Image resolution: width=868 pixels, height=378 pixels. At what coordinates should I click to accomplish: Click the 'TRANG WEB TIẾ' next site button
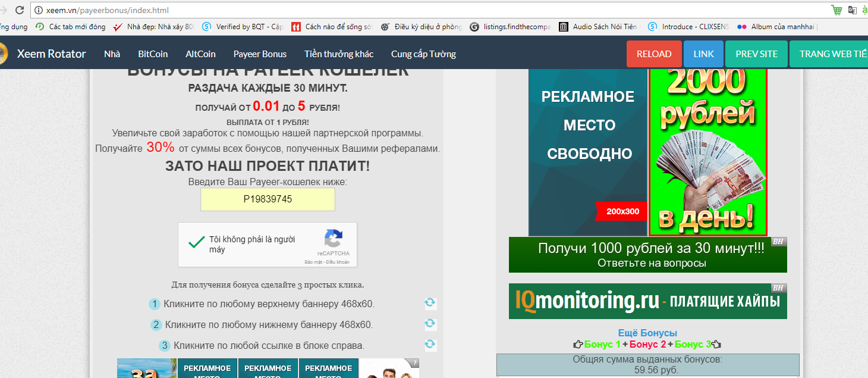(829, 54)
